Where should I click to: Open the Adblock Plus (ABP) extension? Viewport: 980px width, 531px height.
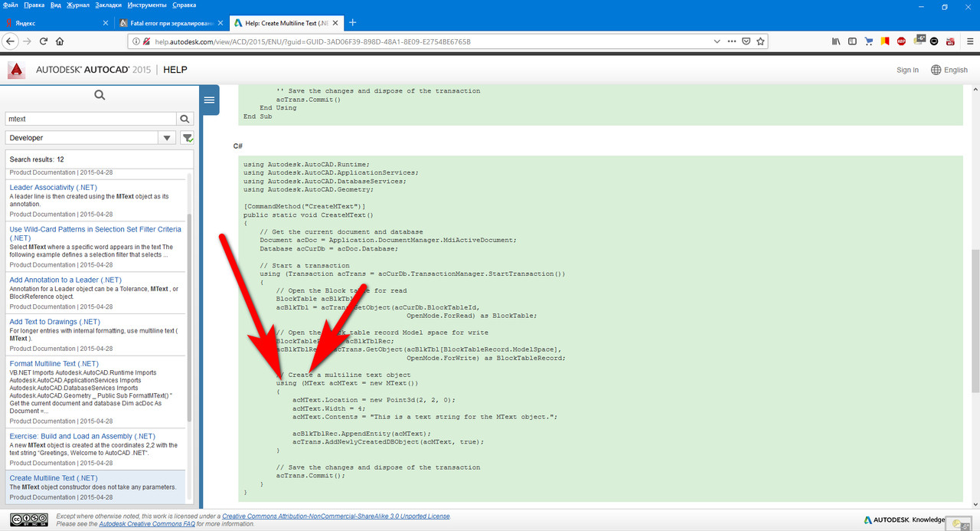(901, 41)
